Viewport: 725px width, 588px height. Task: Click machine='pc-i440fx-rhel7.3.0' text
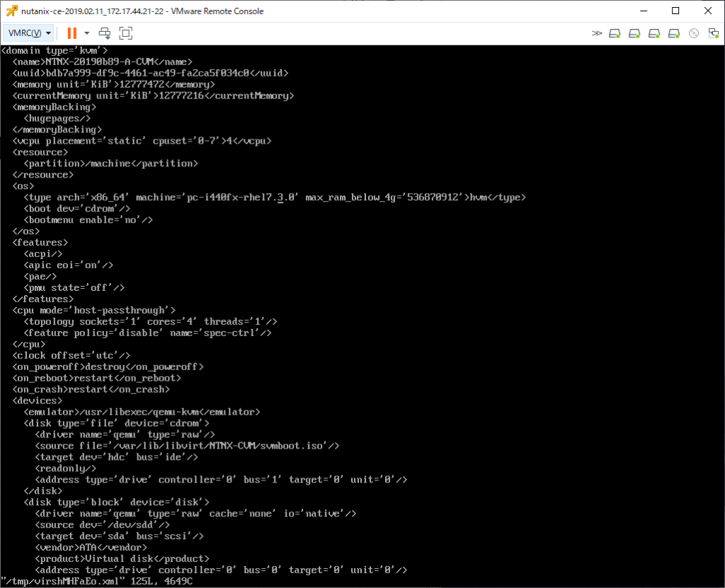[217, 197]
